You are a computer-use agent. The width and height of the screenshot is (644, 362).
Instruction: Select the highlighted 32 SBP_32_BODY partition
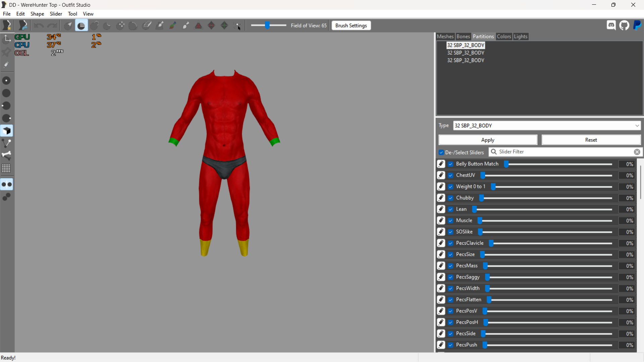pyautogui.click(x=466, y=45)
